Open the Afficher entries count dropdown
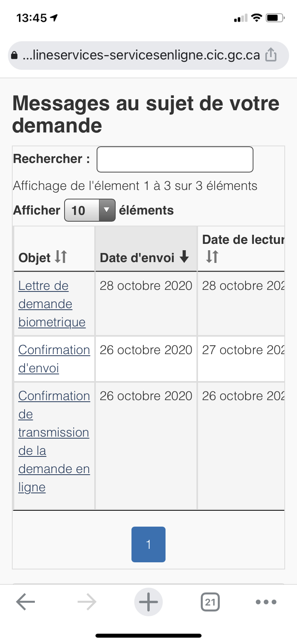Viewport: 297px width, 644px height. [90, 210]
